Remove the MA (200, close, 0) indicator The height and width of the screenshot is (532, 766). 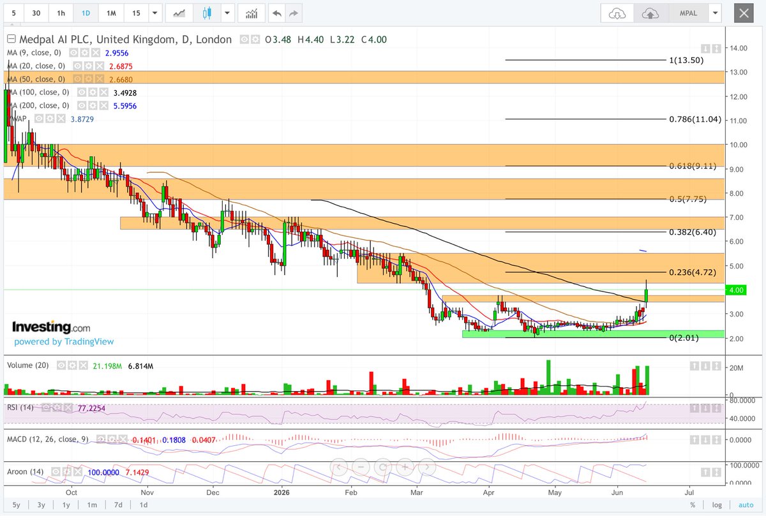[x=102, y=105]
